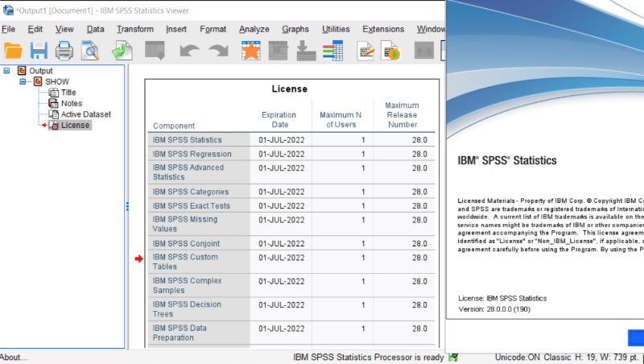Viewport: 644px width, 364px height.
Task: Click processor ready status bar icon
Action: point(453,358)
